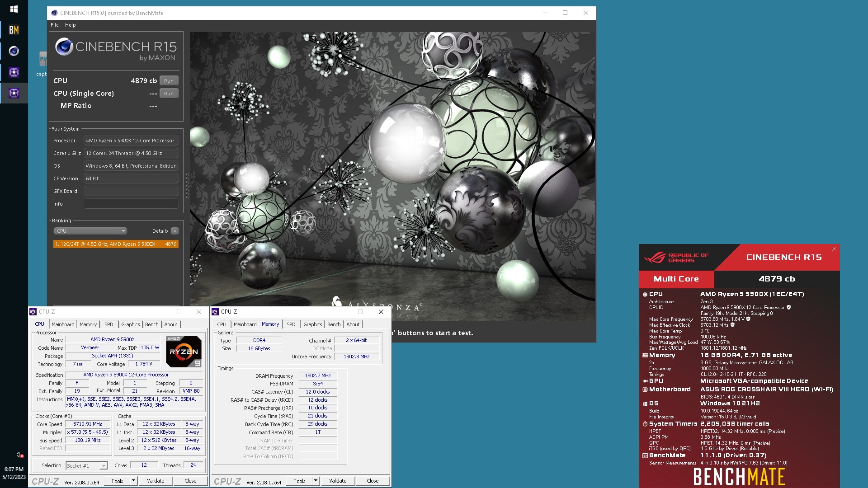Switch to SPD tab in CPU-Z CPU window

click(109, 324)
